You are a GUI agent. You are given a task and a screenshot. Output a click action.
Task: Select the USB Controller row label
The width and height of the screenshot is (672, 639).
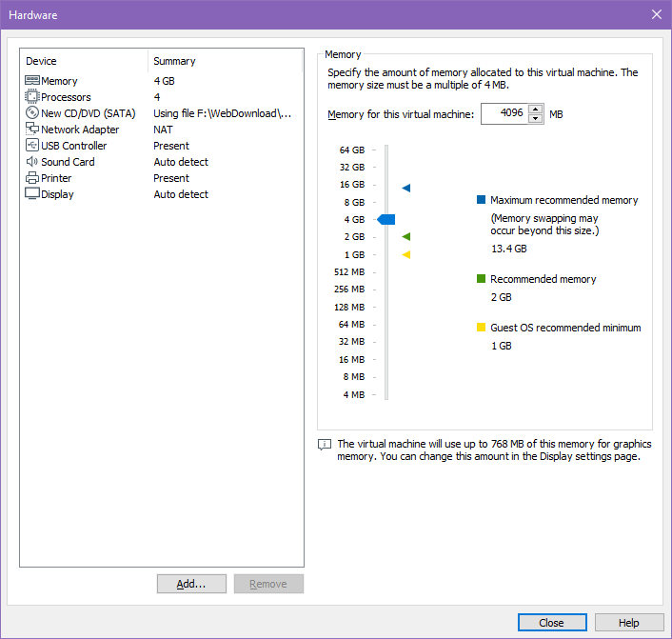coord(73,146)
